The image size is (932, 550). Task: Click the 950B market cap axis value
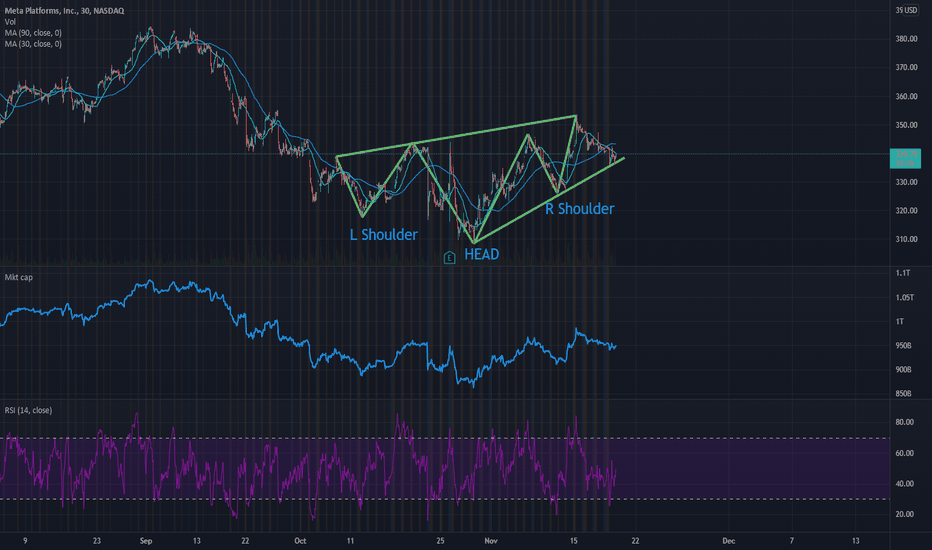pyautogui.click(x=903, y=345)
